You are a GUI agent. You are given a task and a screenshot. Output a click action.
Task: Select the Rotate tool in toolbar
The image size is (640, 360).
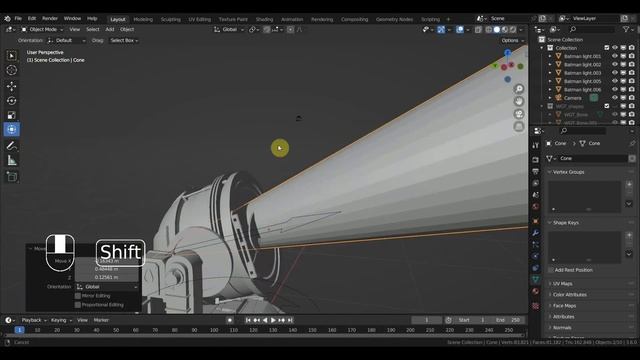point(11,100)
